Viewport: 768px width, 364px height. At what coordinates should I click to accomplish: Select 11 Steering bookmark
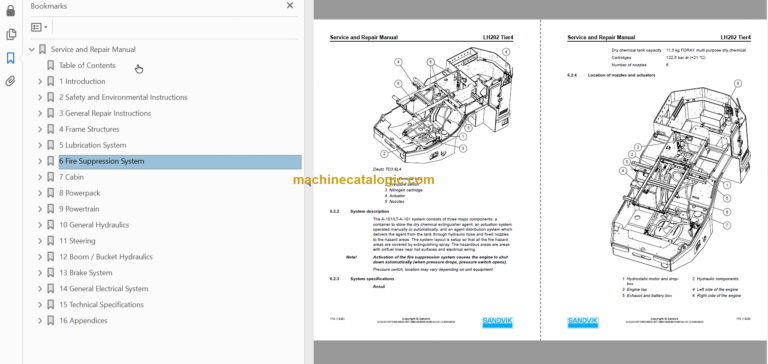77,241
